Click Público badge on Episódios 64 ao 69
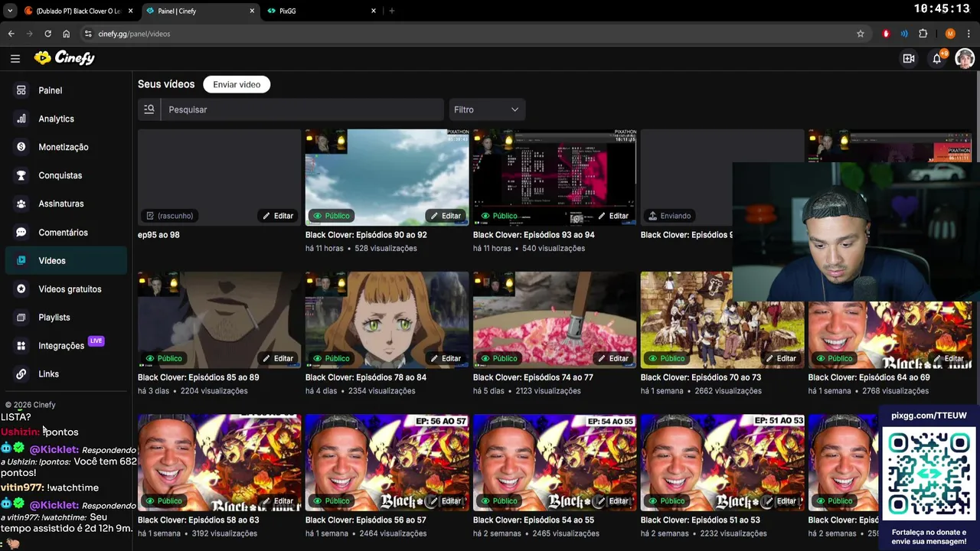This screenshot has width=980, height=551. point(834,358)
